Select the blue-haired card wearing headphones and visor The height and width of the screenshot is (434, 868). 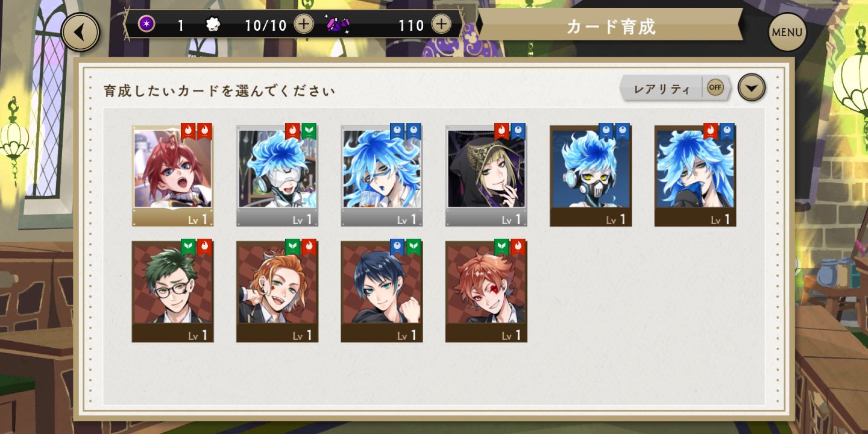[277, 175]
